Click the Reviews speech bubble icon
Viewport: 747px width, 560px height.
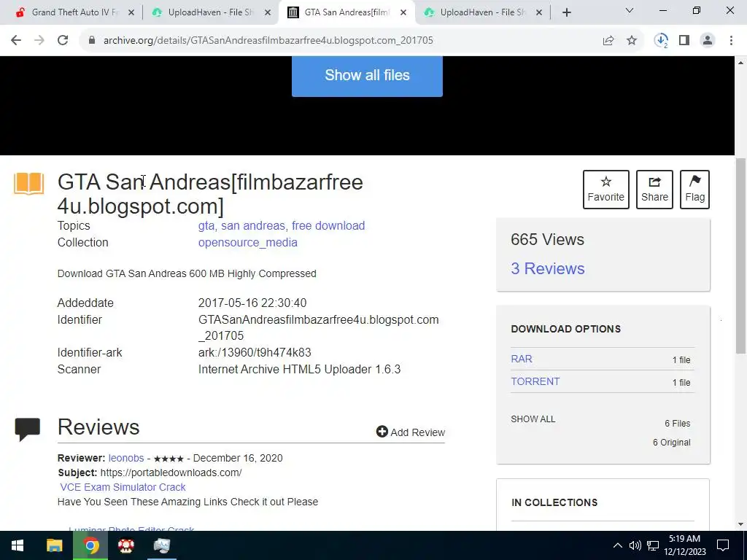click(x=27, y=429)
